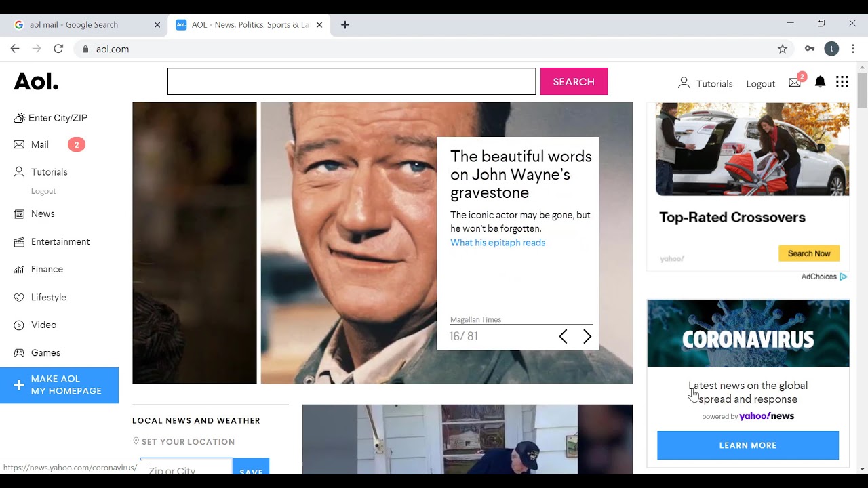Open 'What his epitaph reads' link
This screenshot has width=868, height=488.
pos(498,243)
